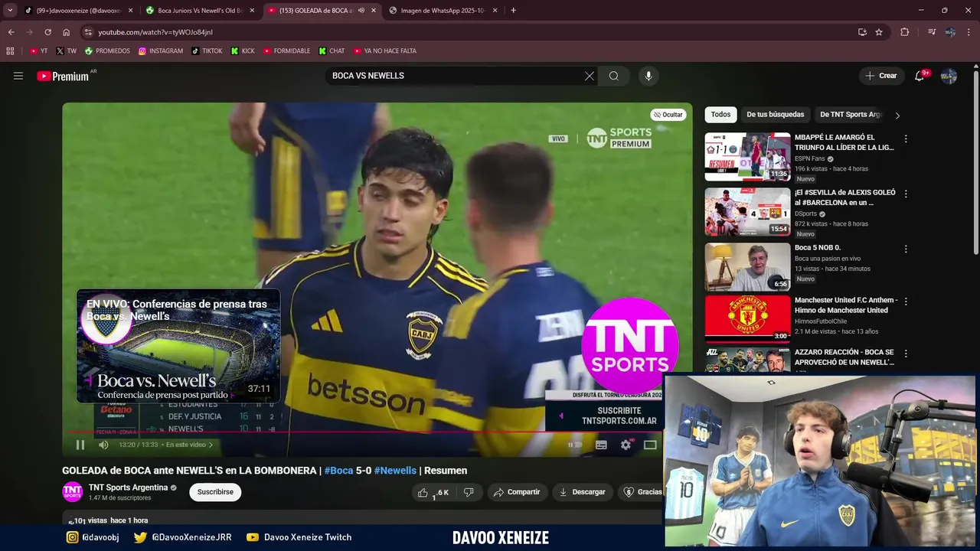Toggle subtitles in the video player

[x=601, y=445]
